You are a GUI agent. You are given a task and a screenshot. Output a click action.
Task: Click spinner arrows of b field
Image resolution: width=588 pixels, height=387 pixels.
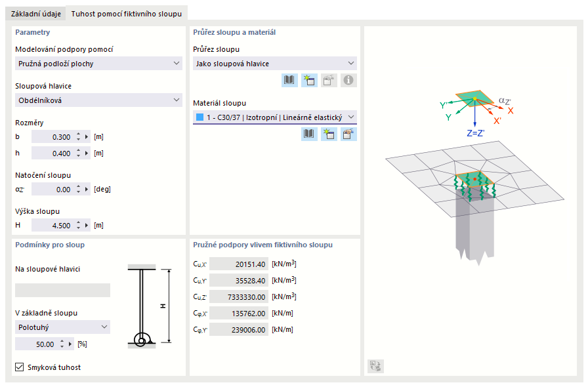point(78,137)
